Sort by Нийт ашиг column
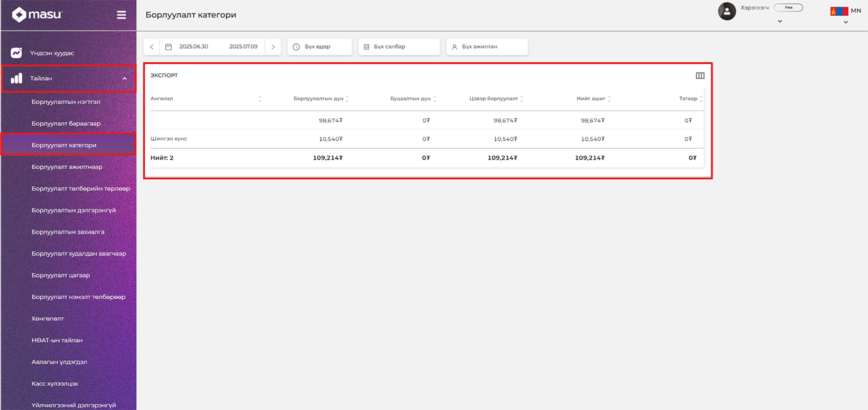This screenshot has width=868, height=410. (609, 99)
